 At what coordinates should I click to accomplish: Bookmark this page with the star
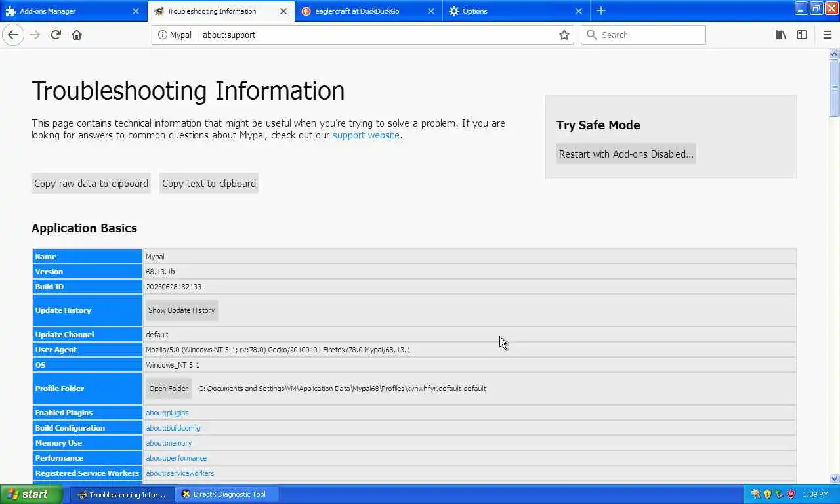coord(564,35)
